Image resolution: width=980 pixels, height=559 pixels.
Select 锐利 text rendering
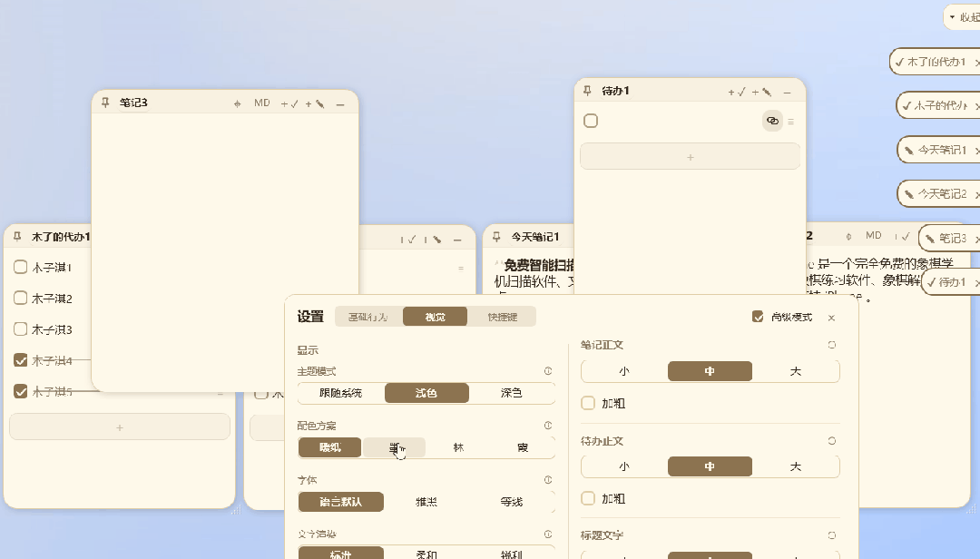[511, 554]
